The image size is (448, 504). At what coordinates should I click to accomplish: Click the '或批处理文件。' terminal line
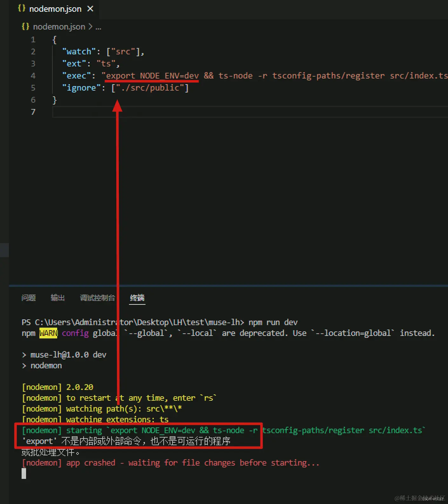point(51,452)
